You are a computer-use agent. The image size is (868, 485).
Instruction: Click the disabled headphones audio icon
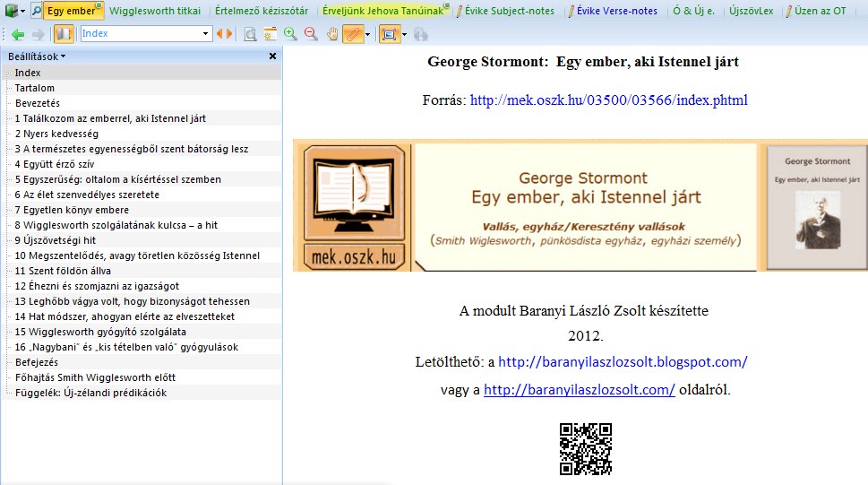click(x=421, y=34)
